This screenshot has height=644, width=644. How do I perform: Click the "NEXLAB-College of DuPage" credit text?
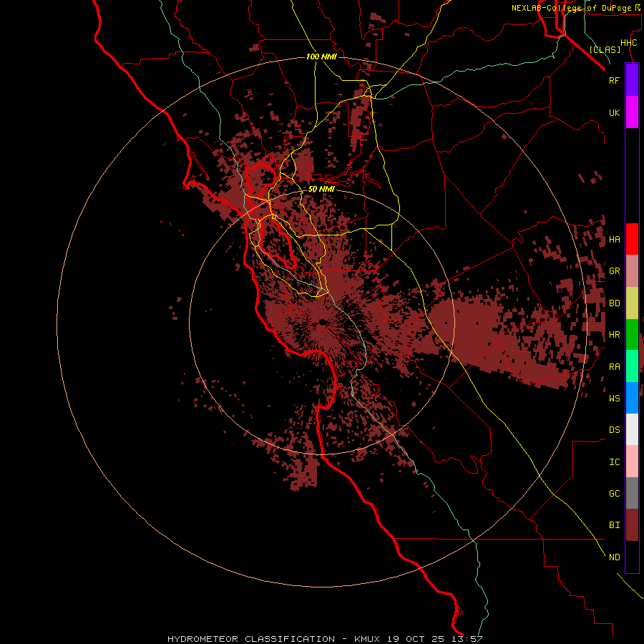tap(571, 8)
